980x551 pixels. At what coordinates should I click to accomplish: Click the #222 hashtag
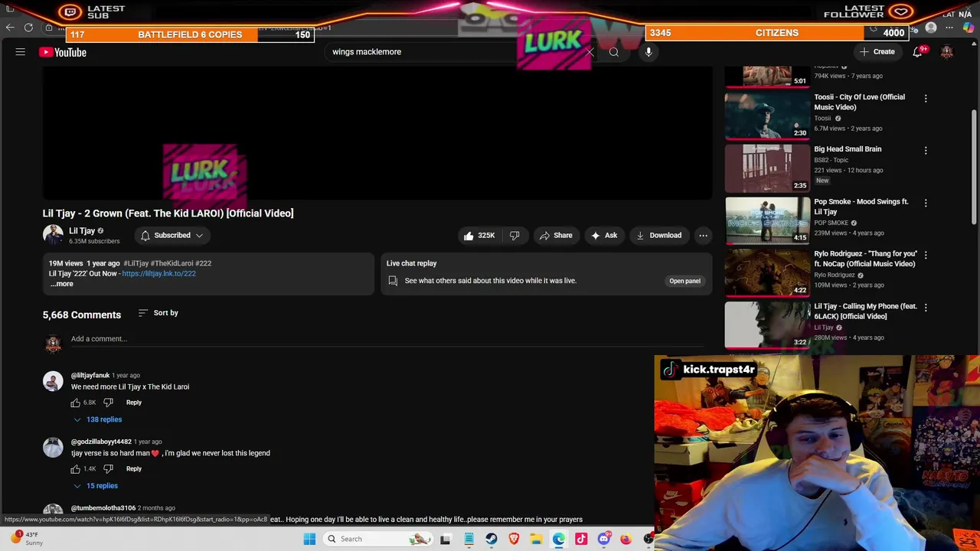(x=203, y=263)
